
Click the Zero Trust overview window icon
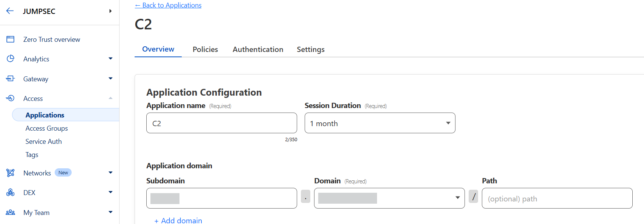[11, 39]
